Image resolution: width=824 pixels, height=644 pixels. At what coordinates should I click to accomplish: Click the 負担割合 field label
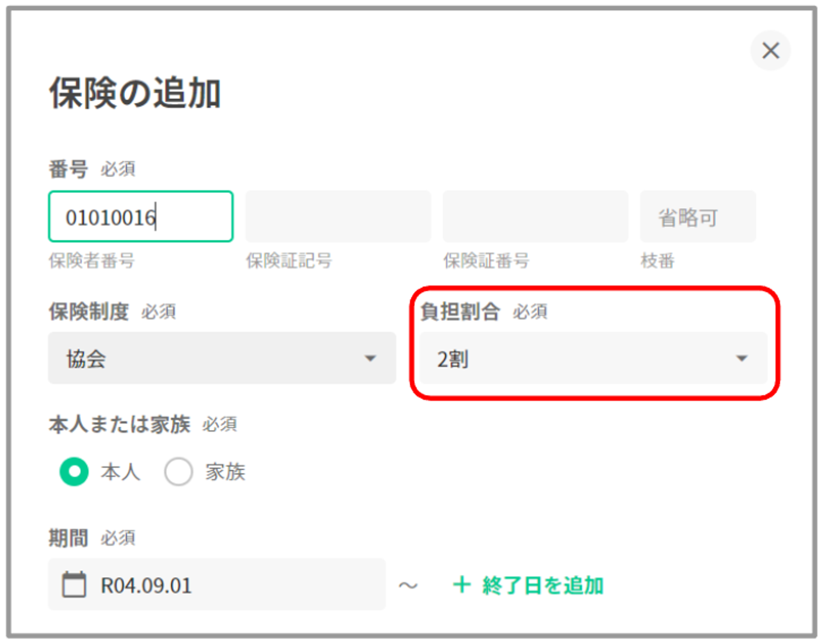(460, 311)
